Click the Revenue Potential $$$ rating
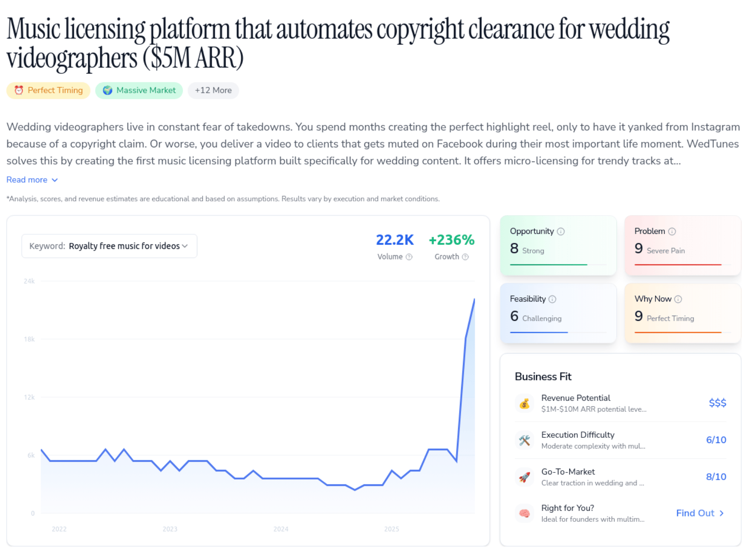Screen dimensions: 756x558 tap(717, 403)
